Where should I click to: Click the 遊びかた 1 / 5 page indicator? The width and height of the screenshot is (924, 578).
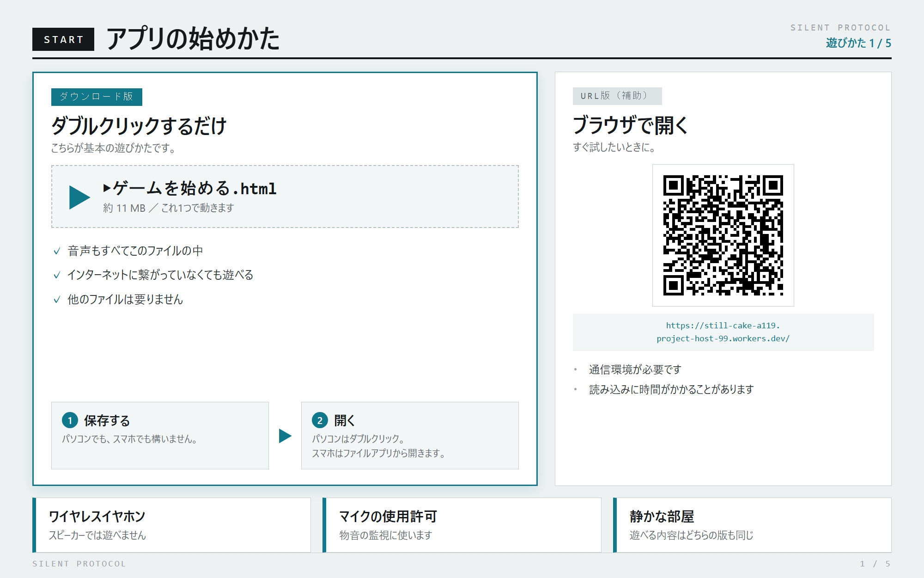click(858, 43)
